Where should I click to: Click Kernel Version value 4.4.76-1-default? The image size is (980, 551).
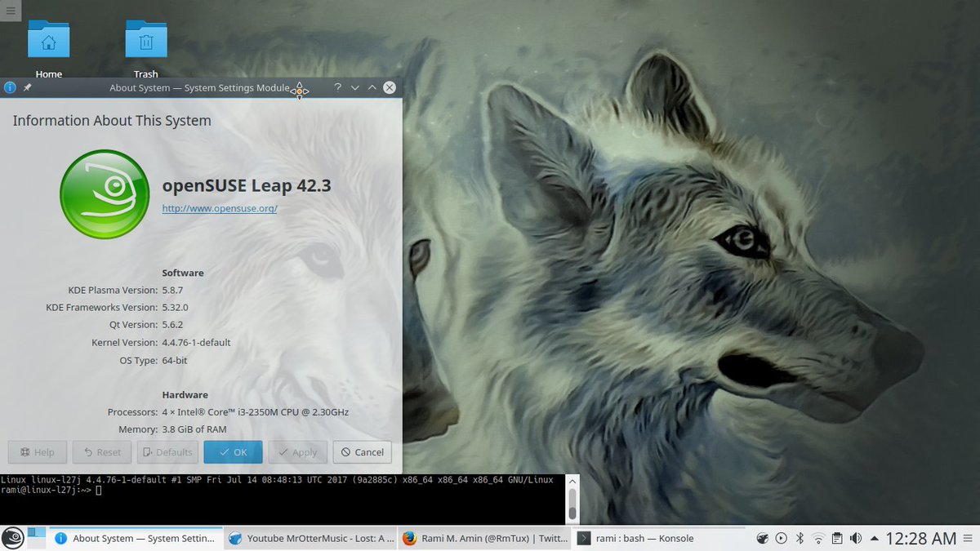[196, 343]
